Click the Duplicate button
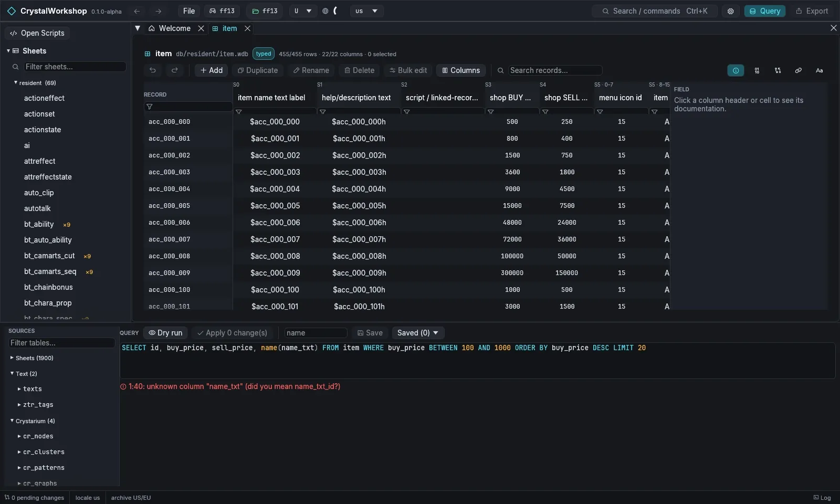Image resolution: width=840 pixels, height=504 pixels. [258, 70]
